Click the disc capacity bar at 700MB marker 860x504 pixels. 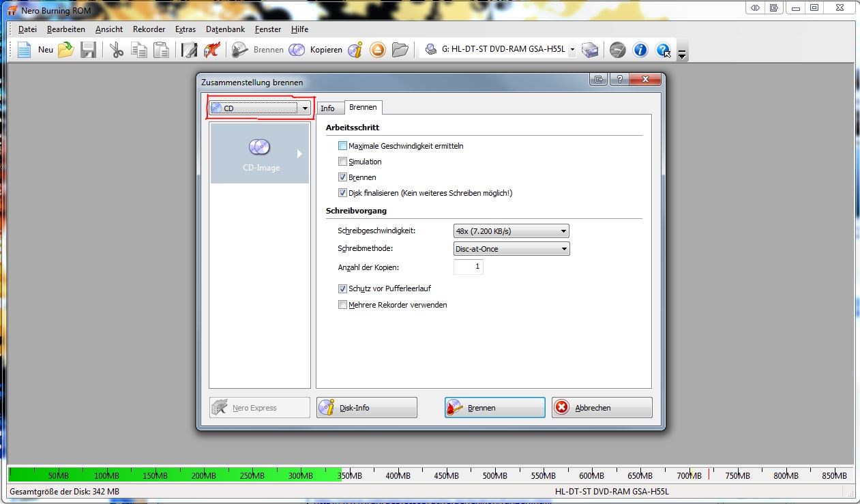click(690, 474)
